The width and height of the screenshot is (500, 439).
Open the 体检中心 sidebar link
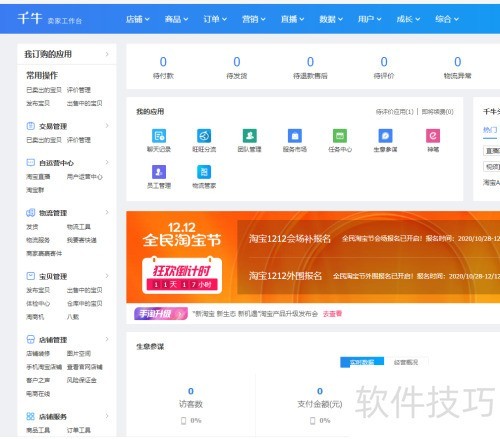pos(38,303)
